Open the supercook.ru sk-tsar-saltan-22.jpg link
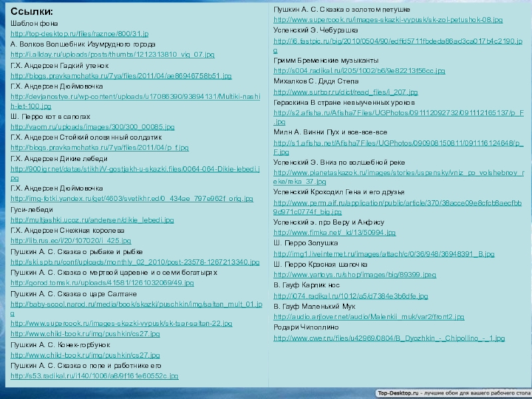Image resolution: width=532 pixels, height=399 pixels. pyautogui.click(x=122, y=324)
